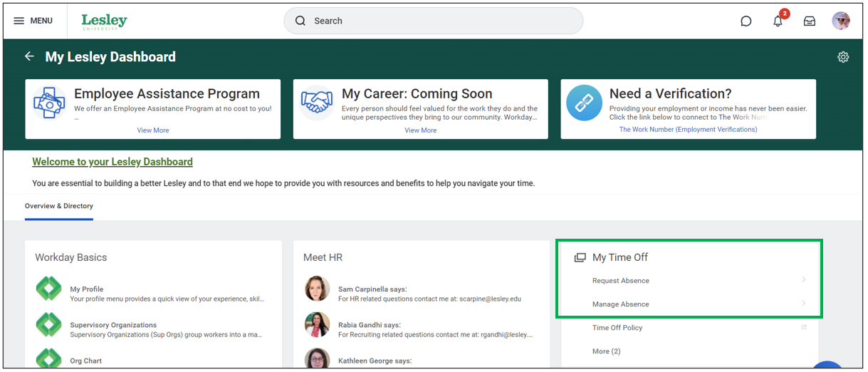Open the inbox tray icon
868x372 pixels.
point(810,21)
